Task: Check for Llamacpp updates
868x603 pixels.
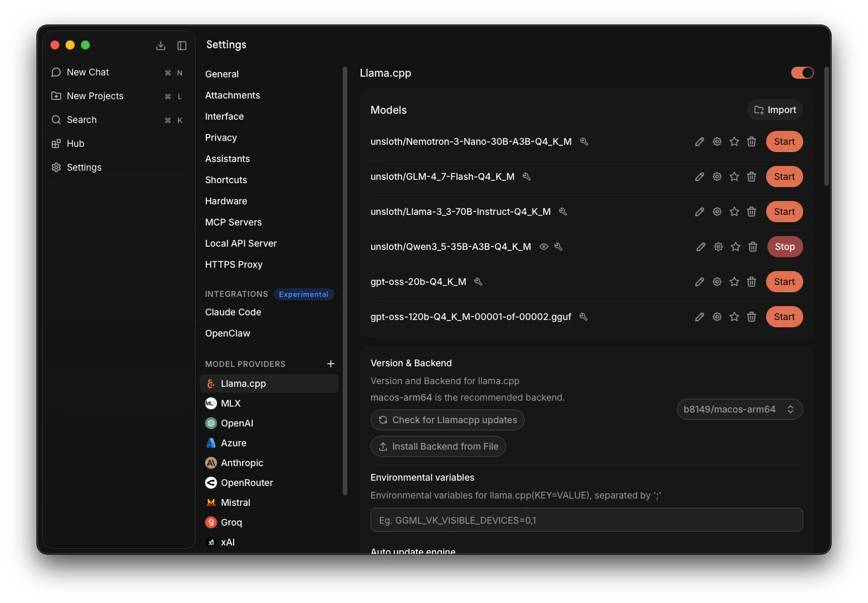Action: tap(447, 420)
